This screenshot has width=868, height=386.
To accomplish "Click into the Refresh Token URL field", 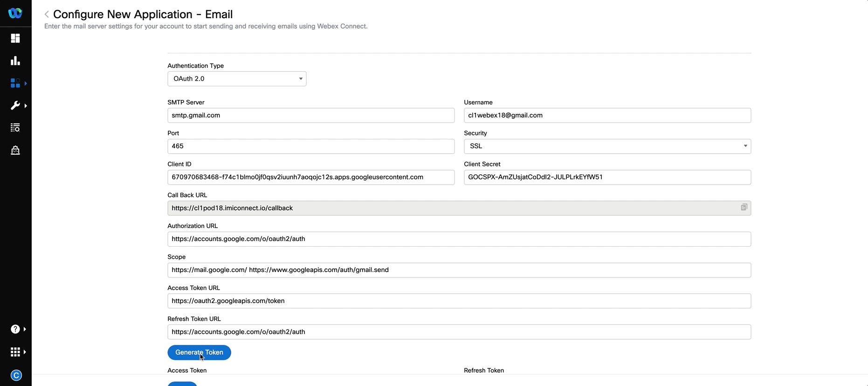I will [459, 332].
